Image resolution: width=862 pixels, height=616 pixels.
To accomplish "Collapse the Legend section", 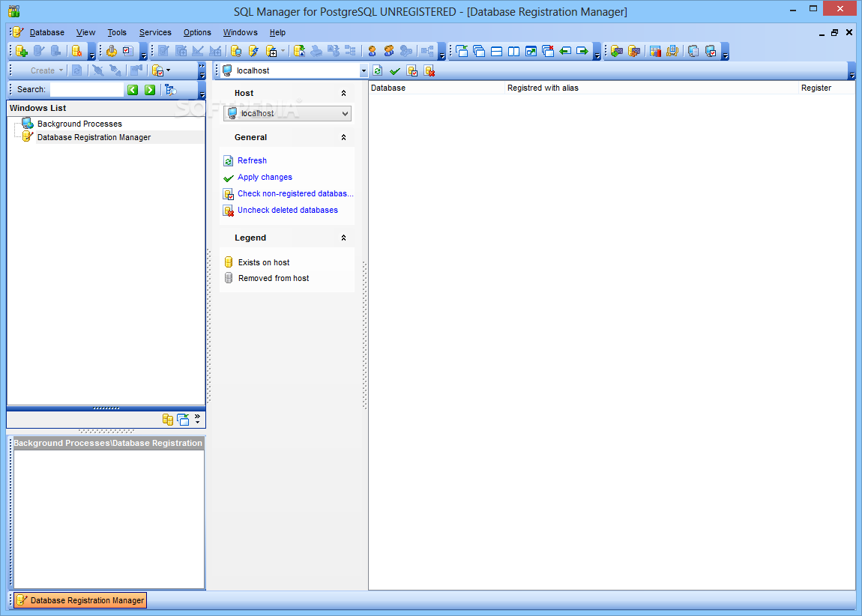I will pos(343,238).
